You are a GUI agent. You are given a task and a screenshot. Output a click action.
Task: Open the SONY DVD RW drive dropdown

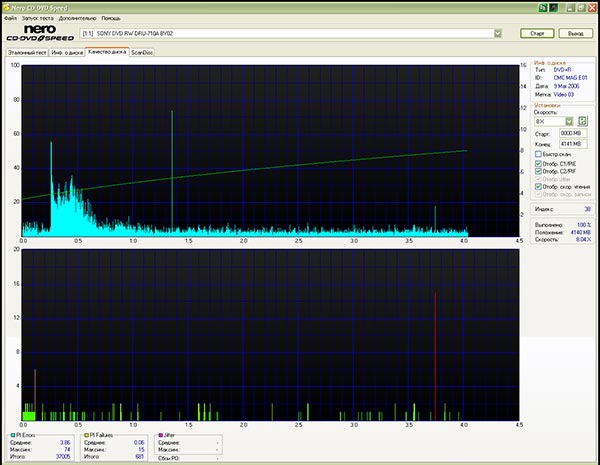[x=498, y=33]
